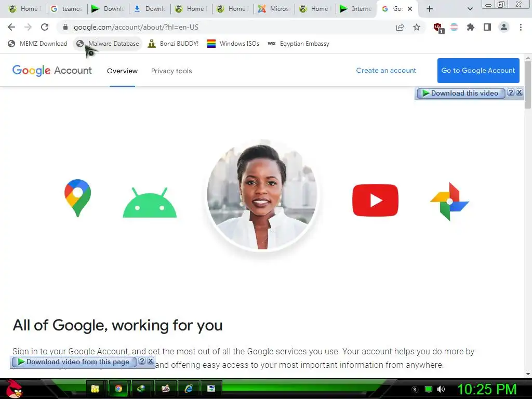Open help on Download this video bar
The height and width of the screenshot is (399, 532).
click(511, 92)
